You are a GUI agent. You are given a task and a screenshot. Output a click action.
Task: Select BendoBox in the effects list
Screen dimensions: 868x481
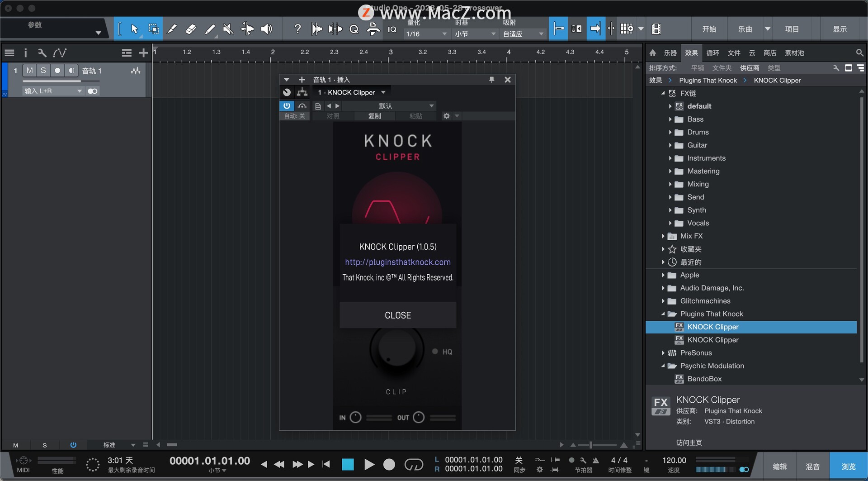click(704, 379)
